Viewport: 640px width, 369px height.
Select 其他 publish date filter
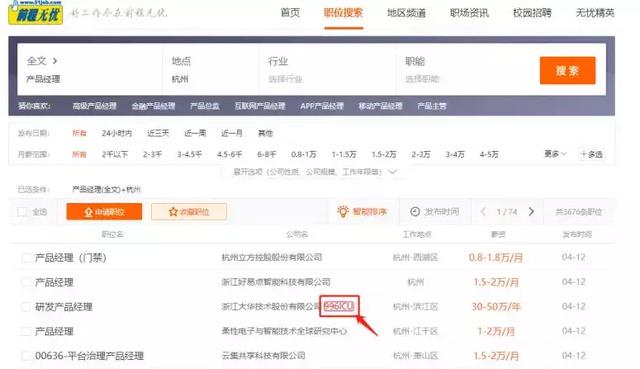tap(265, 133)
